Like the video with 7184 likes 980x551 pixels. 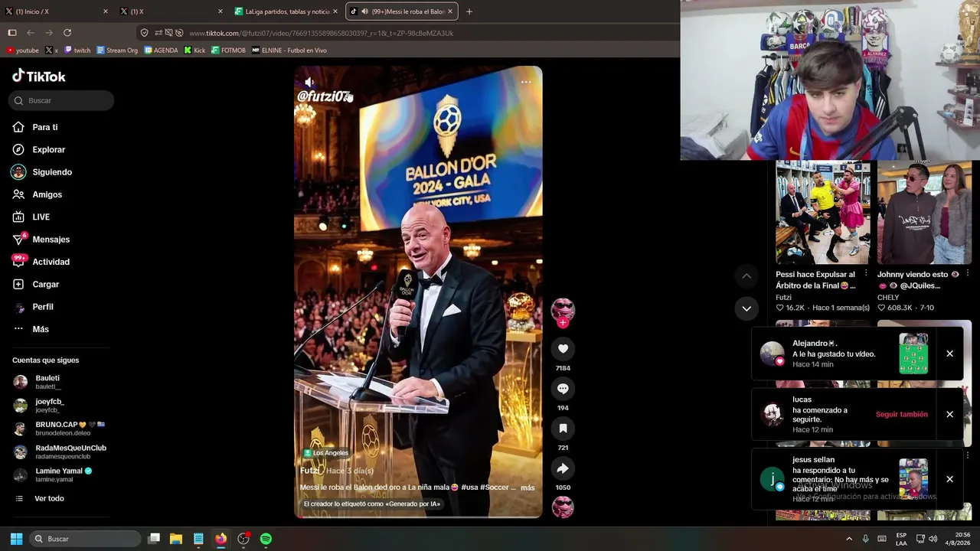click(563, 349)
